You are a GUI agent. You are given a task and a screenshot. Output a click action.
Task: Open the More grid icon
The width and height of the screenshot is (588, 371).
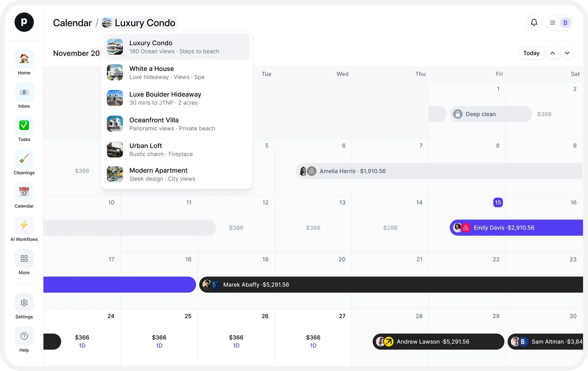[x=24, y=259]
